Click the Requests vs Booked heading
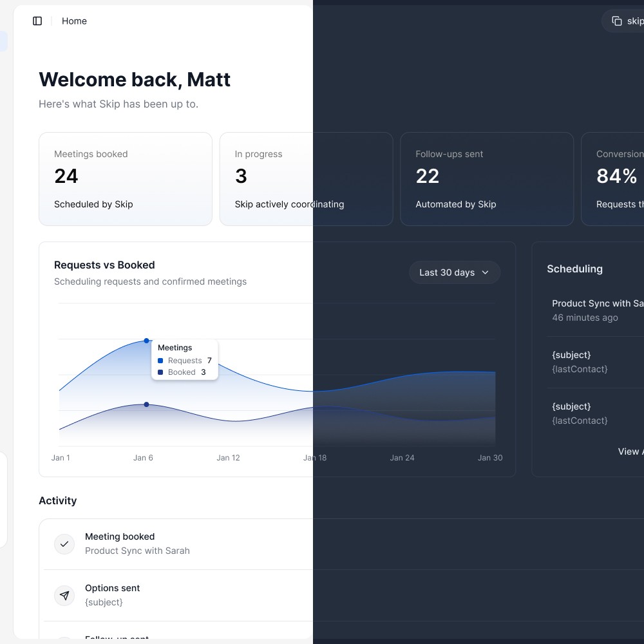This screenshot has width=644, height=644. (104, 265)
